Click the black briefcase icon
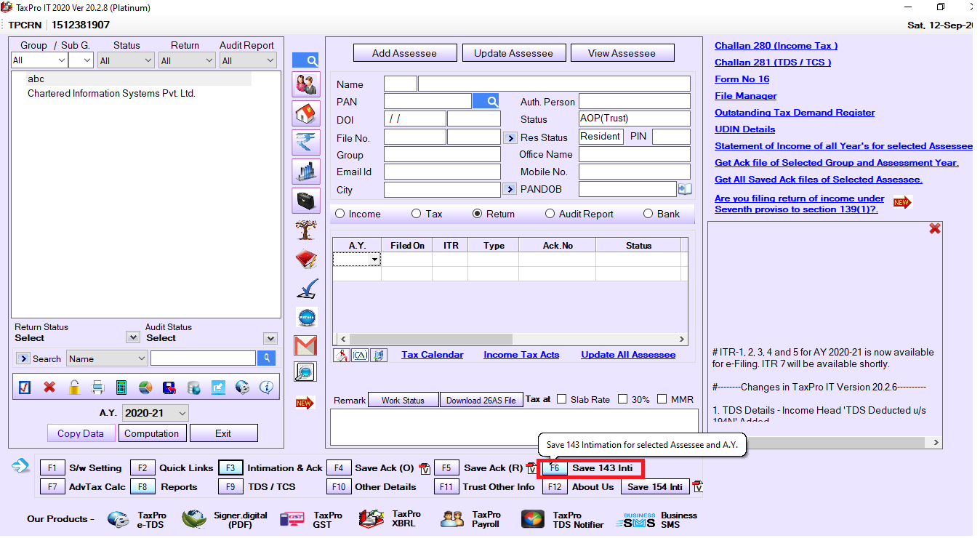The width and height of the screenshot is (980, 538). [x=306, y=201]
